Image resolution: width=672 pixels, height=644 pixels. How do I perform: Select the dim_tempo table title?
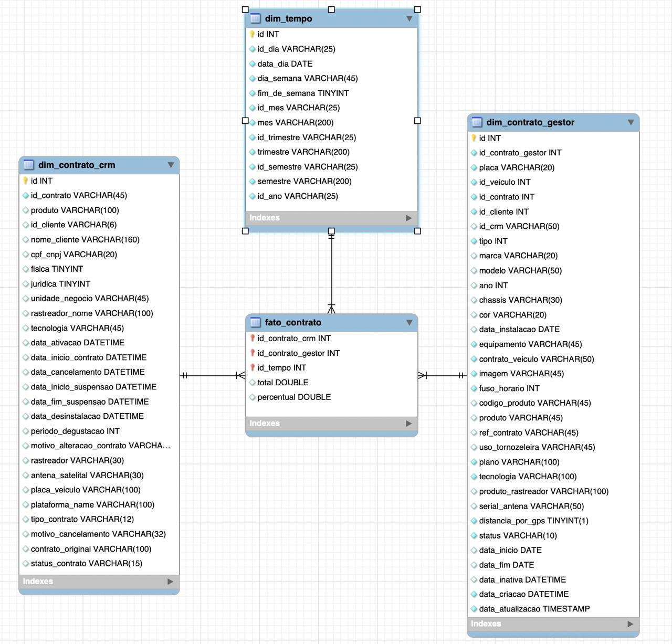(288, 18)
